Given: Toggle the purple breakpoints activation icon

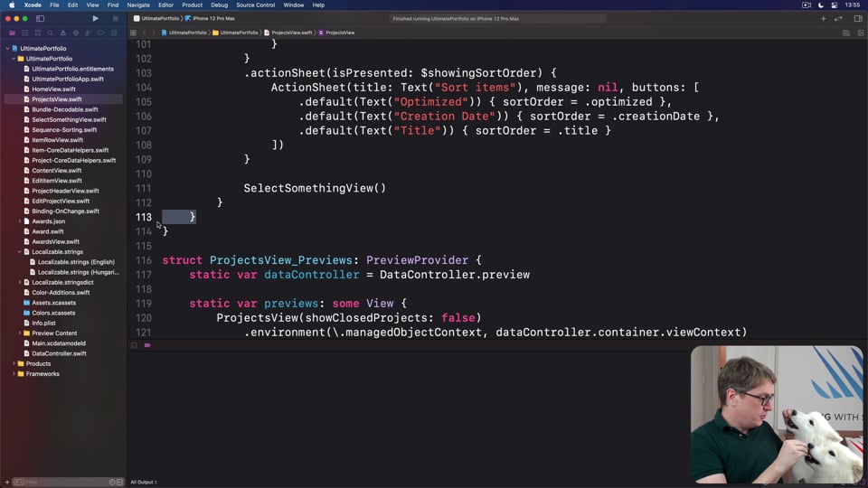Looking at the screenshot, I should (147, 345).
